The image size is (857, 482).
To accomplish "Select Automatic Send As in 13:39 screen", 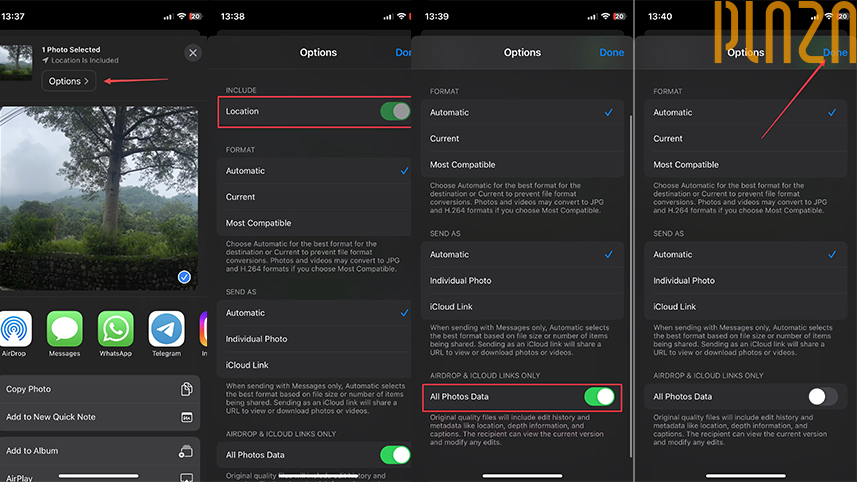I will 523,255.
